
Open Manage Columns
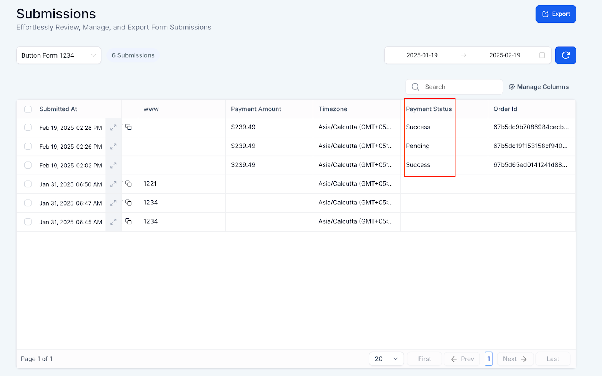coord(539,87)
